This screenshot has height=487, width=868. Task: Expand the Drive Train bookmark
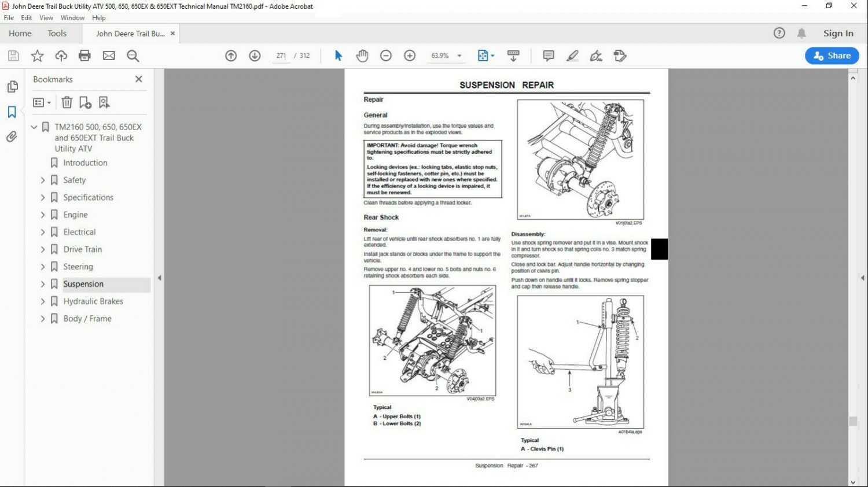(43, 249)
